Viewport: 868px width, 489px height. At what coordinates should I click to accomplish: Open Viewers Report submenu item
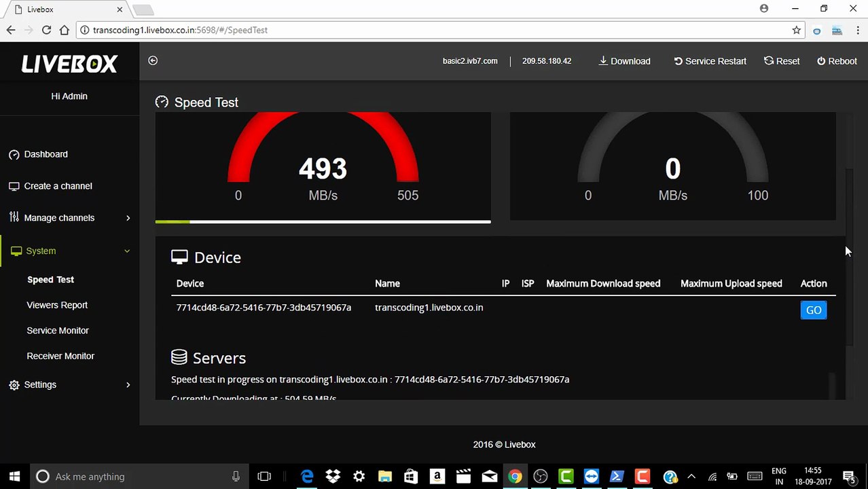tap(57, 305)
